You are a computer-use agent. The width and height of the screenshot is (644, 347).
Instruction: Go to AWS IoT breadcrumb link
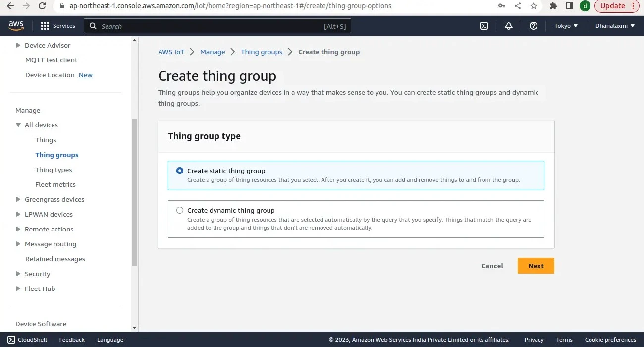click(171, 52)
